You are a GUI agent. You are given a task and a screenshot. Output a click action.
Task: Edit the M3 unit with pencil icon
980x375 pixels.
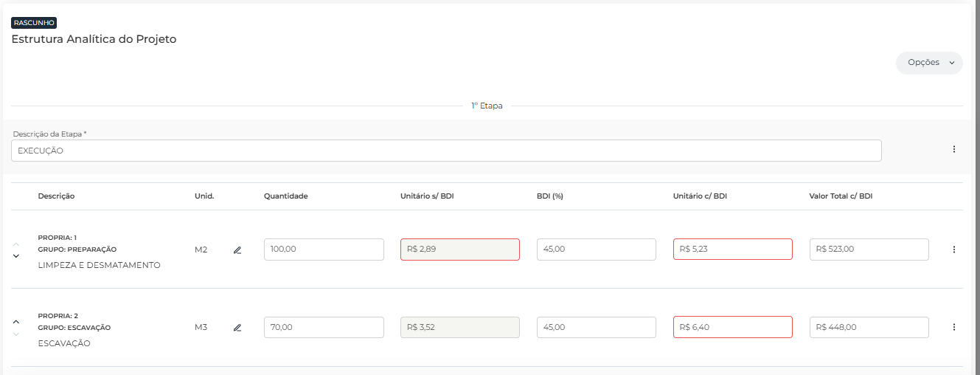[237, 328]
